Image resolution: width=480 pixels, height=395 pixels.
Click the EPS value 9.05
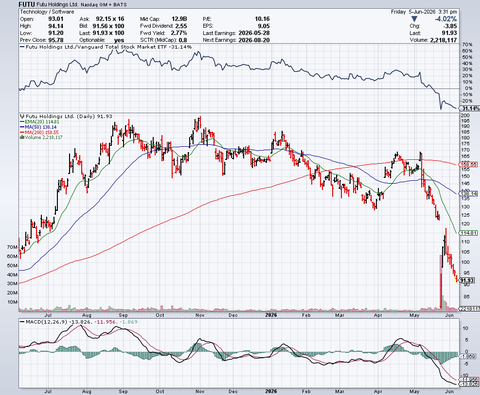[x=264, y=26]
